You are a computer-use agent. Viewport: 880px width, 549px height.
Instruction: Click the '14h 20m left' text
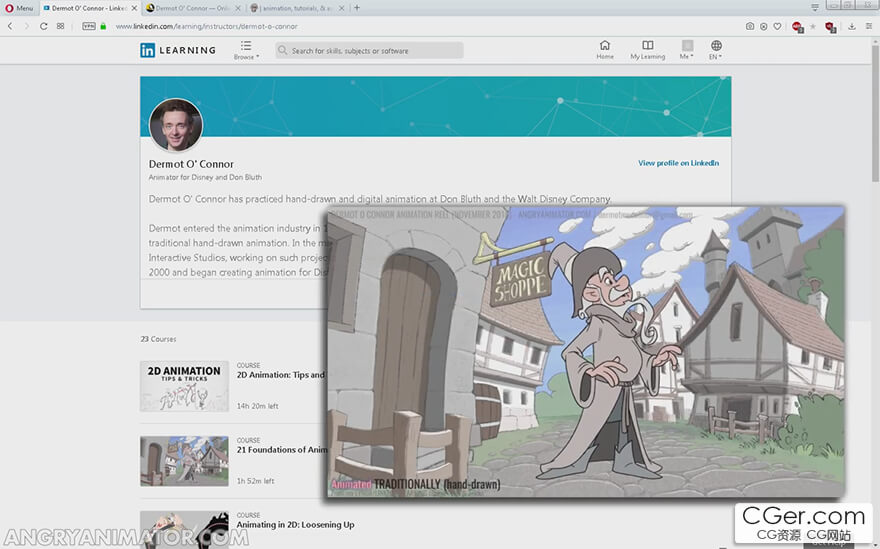click(x=258, y=406)
